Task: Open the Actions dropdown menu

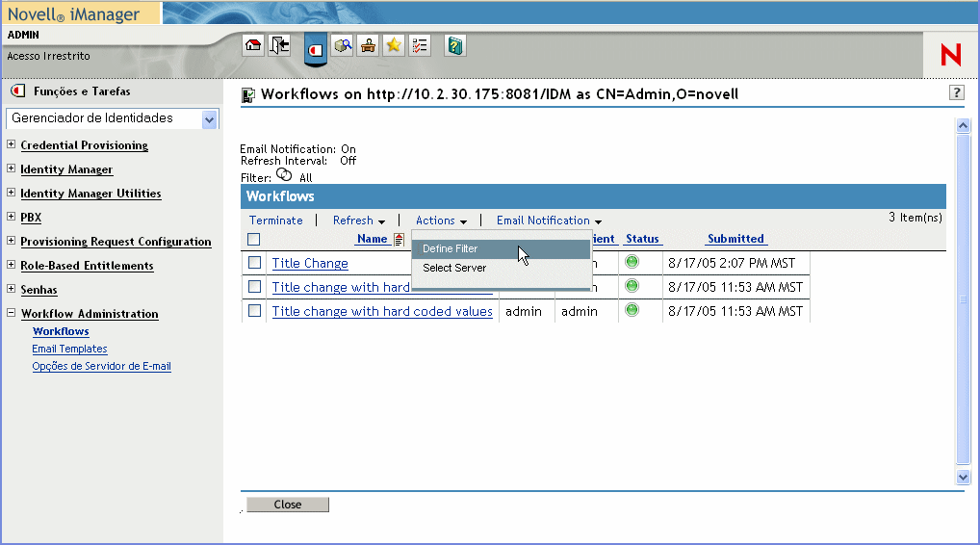Action: click(x=441, y=221)
